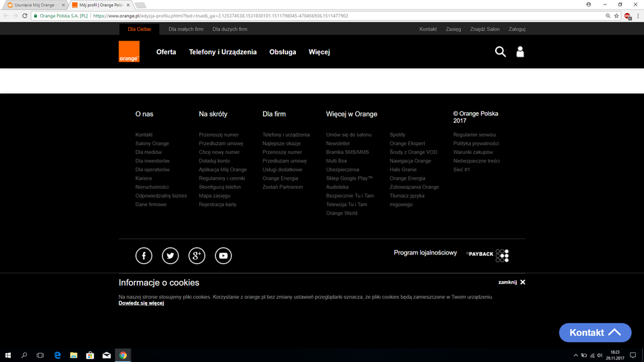Image resolution: width=644 pixels, height=362 pixels.
Task: Open the search magnifier icon
Action: click(x=500, y=52)
